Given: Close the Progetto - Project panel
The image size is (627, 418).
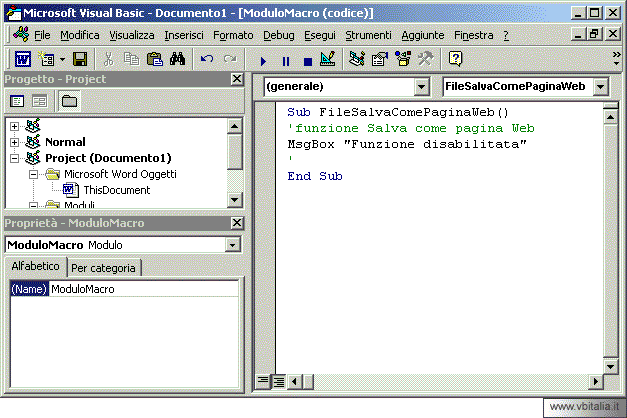Looking at the screenshot, I should click(x=237, y=79).
